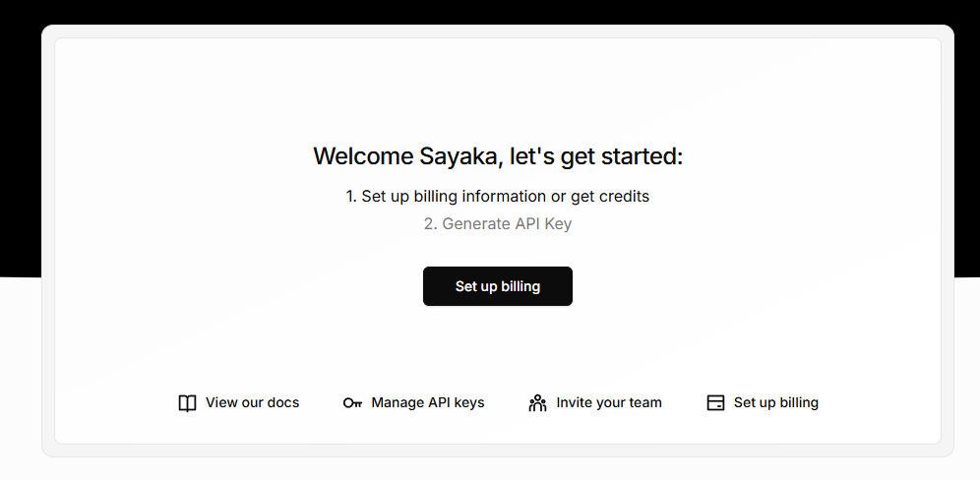Open the 'View our docs' link text

253,402
